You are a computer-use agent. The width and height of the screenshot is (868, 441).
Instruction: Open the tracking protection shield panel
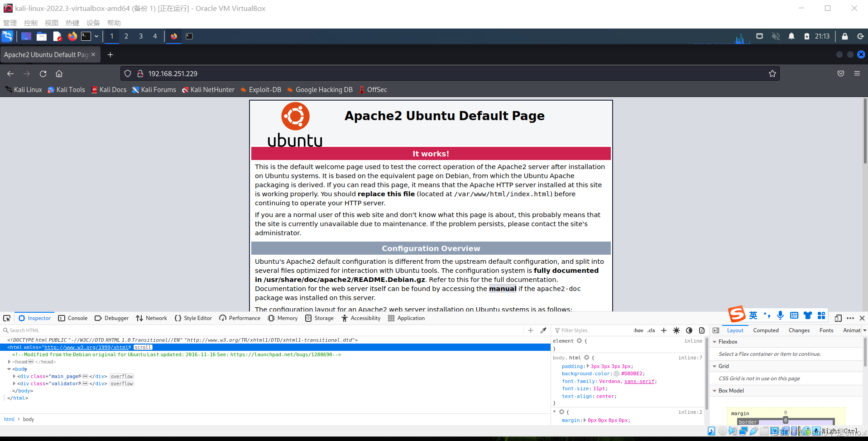(x=128, y=73)
